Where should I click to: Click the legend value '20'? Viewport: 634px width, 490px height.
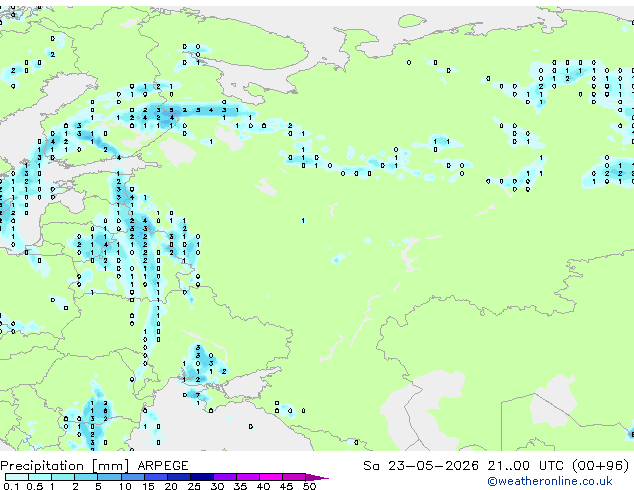point(171,486)
